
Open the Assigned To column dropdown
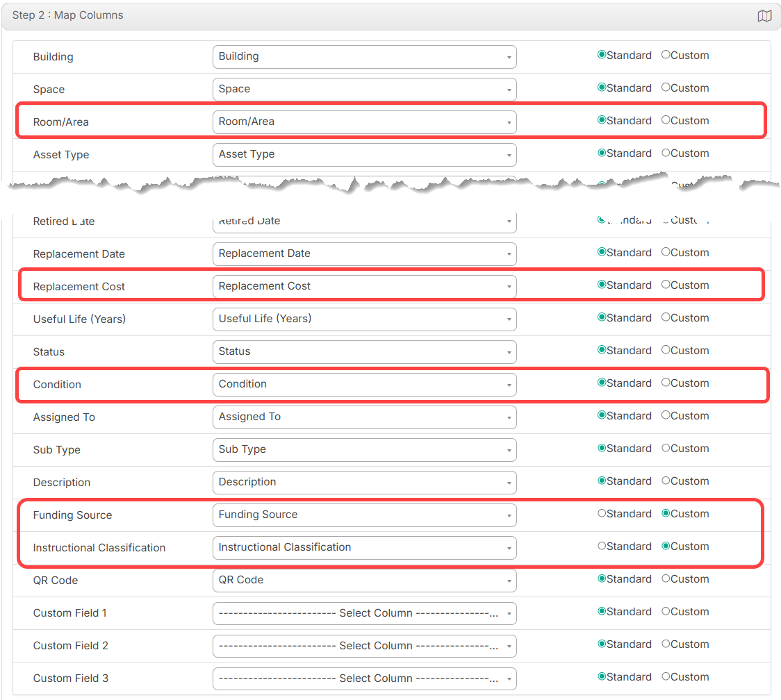click(364, 417)
